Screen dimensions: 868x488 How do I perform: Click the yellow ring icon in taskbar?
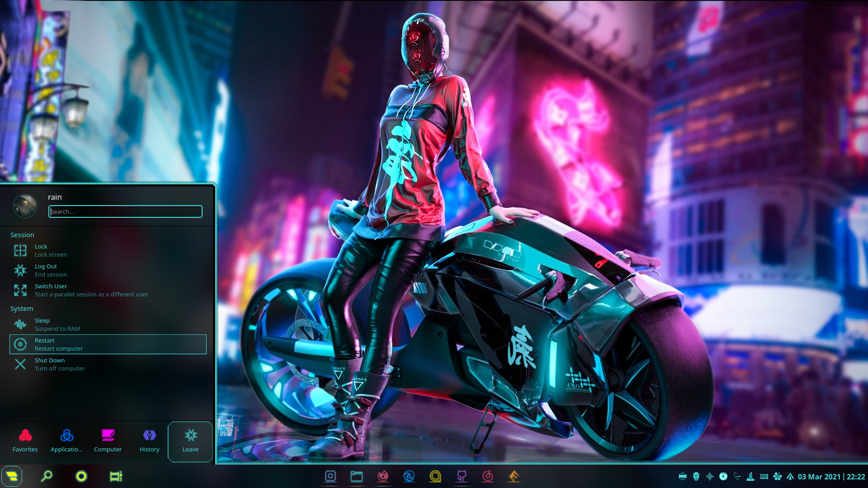81,476
